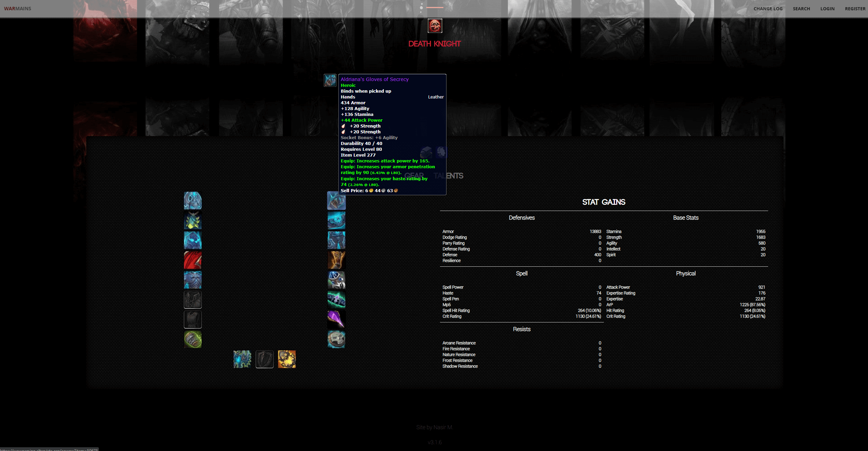
Task: Click the golden boots feet slot icon
Action: tap(336, 260)
